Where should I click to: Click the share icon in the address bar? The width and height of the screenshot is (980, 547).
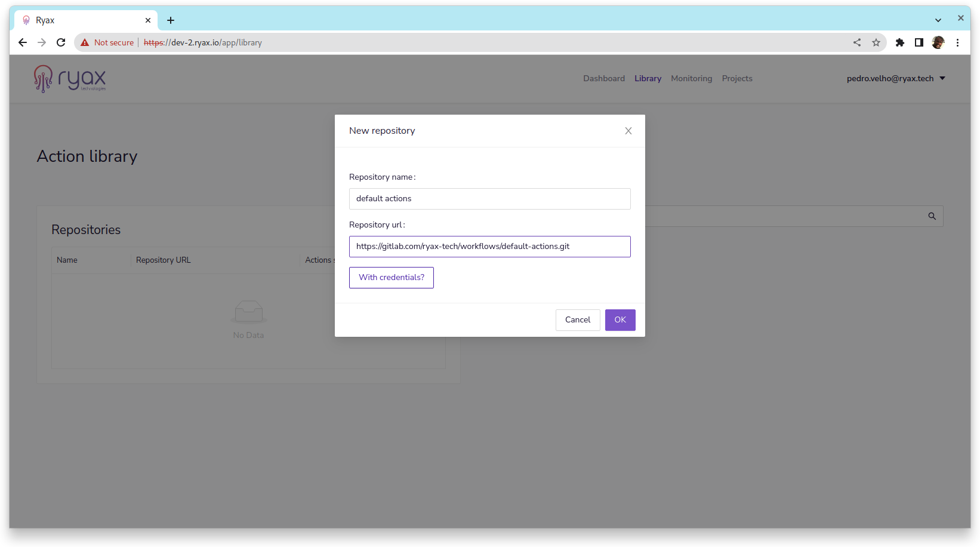(x=856, y=42)
